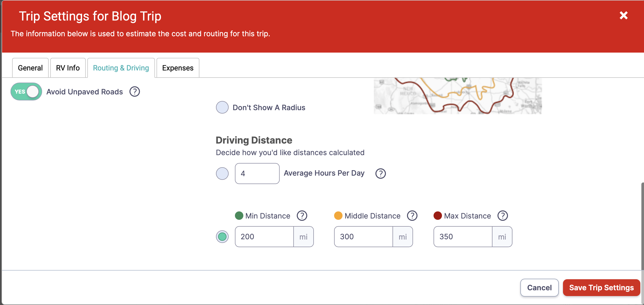Close the Trip Settings dialog
The height and width of the screenshot is (305, 644).
tap(623, 16)
